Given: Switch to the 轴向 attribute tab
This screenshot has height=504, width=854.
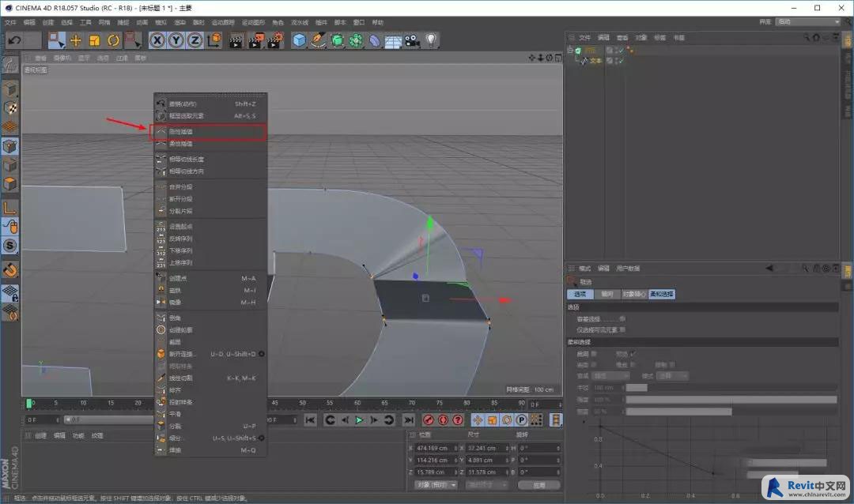Looking at the screenshot, I should point(607,294).
